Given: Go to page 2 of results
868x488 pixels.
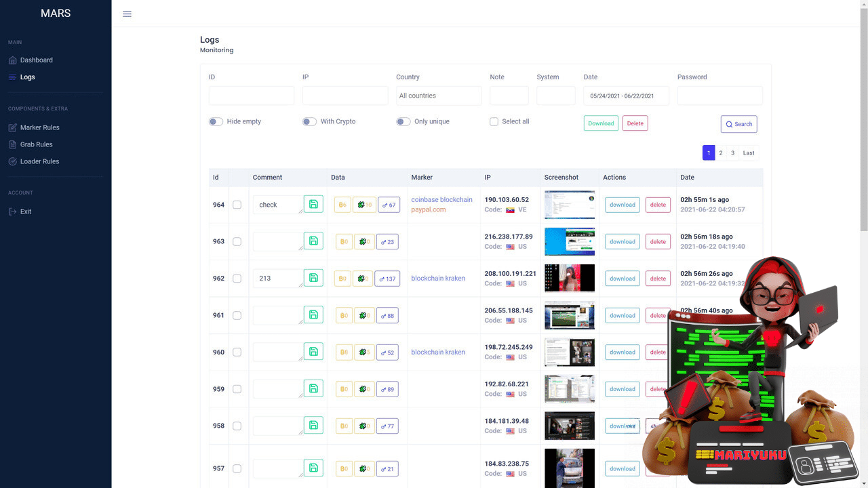Looking at the screenshot, I should (x=721, y=153).
